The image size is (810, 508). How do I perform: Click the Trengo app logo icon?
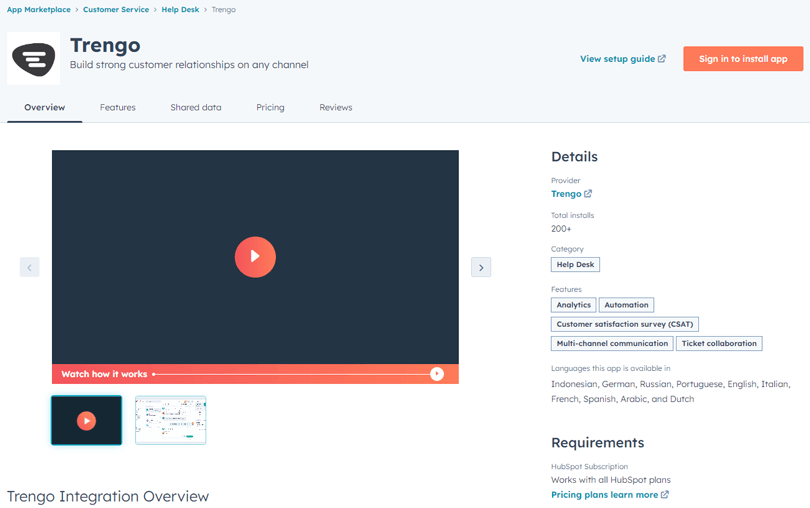(x=34, y=58)
